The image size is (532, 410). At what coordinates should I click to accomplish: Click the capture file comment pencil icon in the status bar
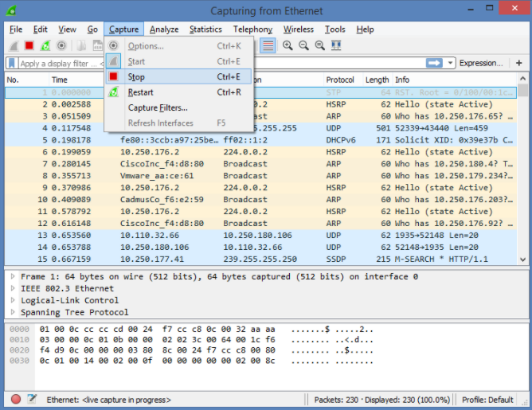pyautogui.click(x=32, y=399)
